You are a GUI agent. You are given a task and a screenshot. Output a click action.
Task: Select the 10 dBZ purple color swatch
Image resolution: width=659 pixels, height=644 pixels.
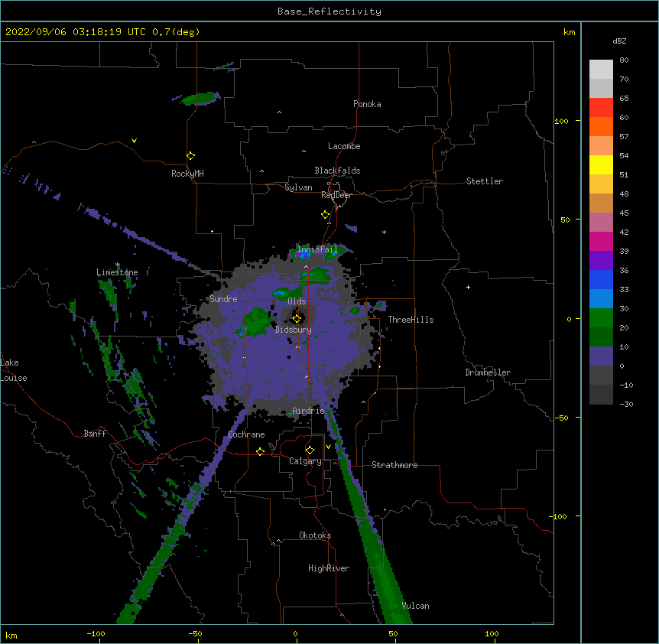pos(601,356)
